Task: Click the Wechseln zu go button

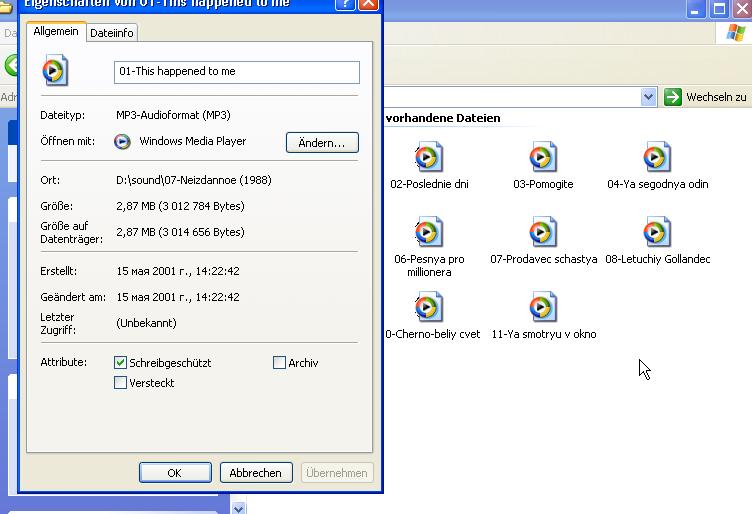Action: (706, 97)
